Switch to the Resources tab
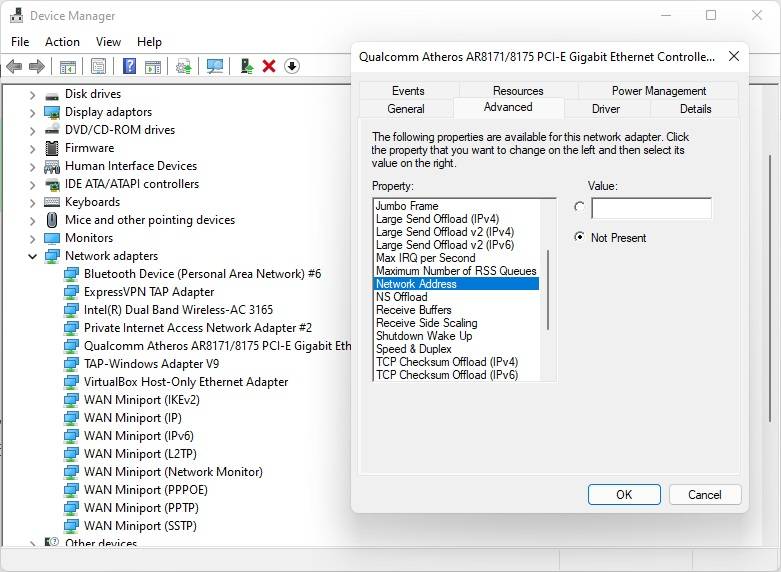 (518, 91)
